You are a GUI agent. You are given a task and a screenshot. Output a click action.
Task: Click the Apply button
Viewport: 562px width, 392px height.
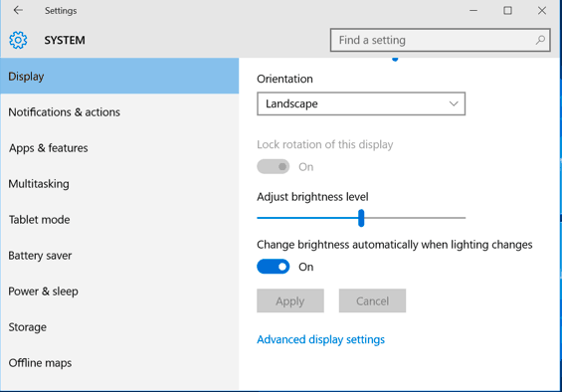[x=290, y=300]
